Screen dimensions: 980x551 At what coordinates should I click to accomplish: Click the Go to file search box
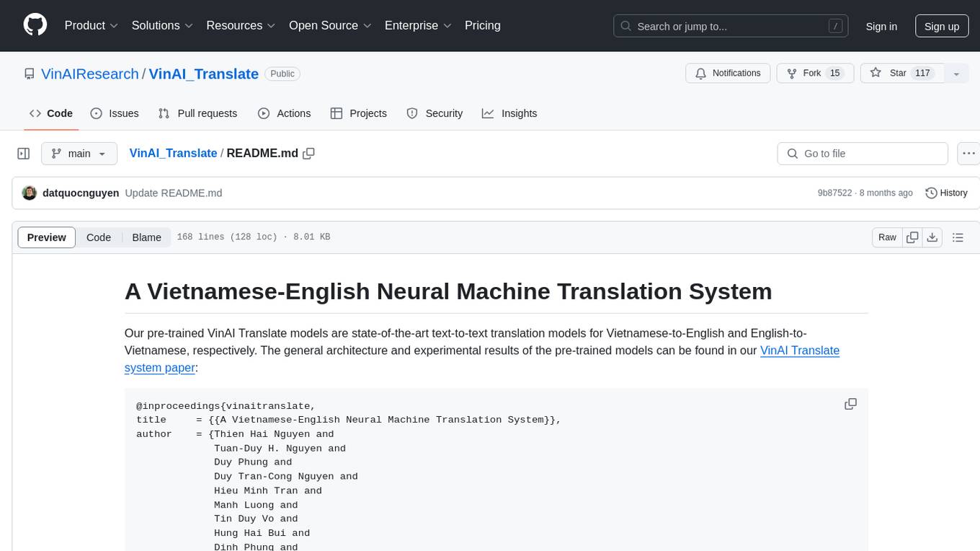coord(863,154)
